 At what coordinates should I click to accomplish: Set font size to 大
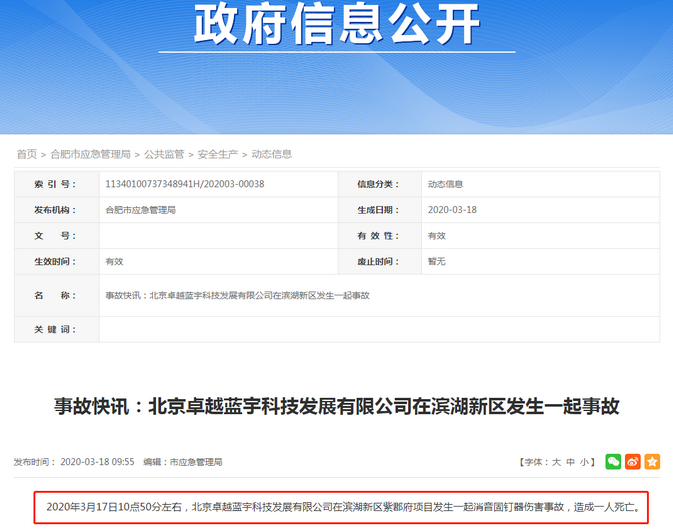tap(556, 462)
